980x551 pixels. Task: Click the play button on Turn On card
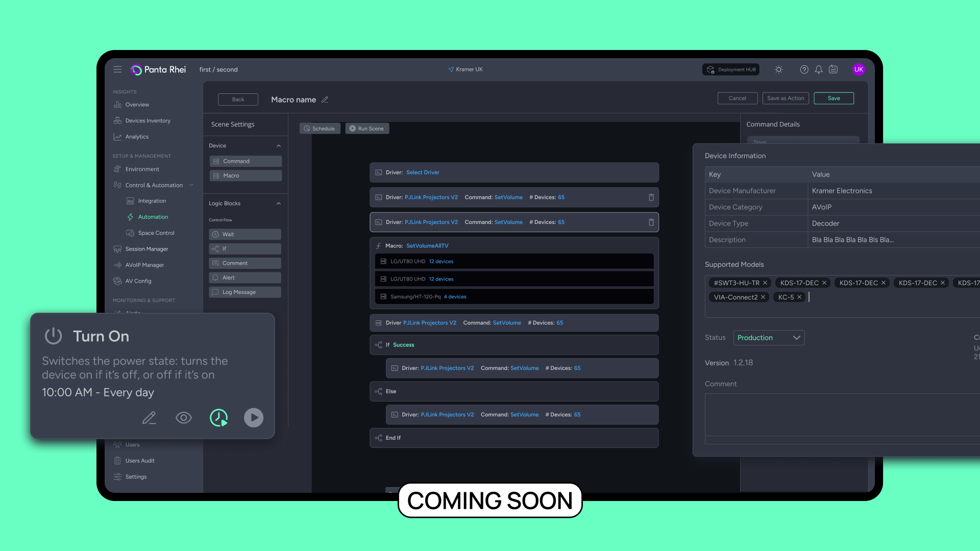(x=254, y=418)
